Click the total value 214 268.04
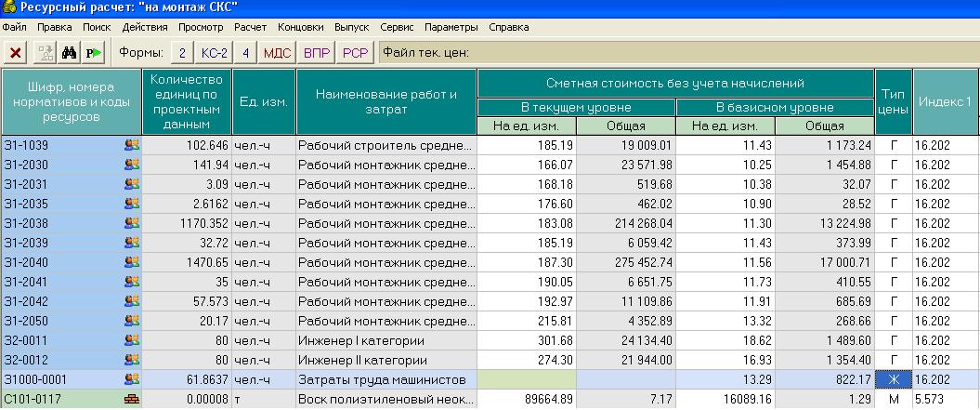Screen dimensions: 980x410 coord(626,223)
